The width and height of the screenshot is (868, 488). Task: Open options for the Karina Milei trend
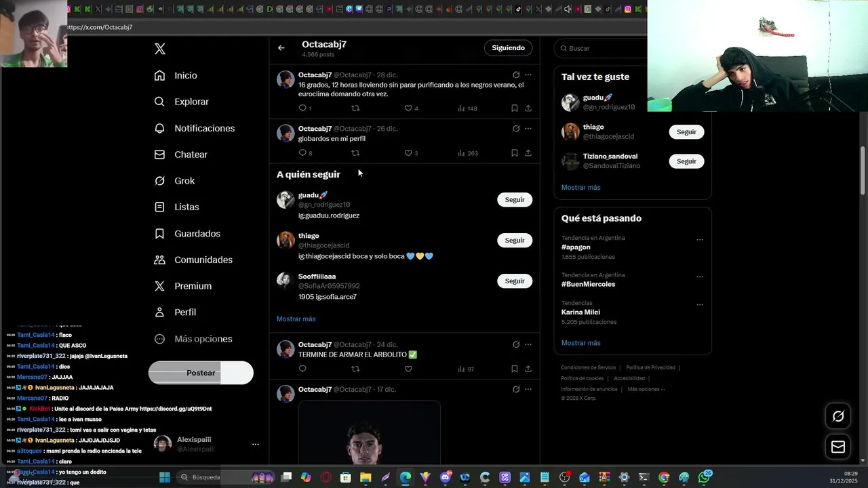(700, 304)
